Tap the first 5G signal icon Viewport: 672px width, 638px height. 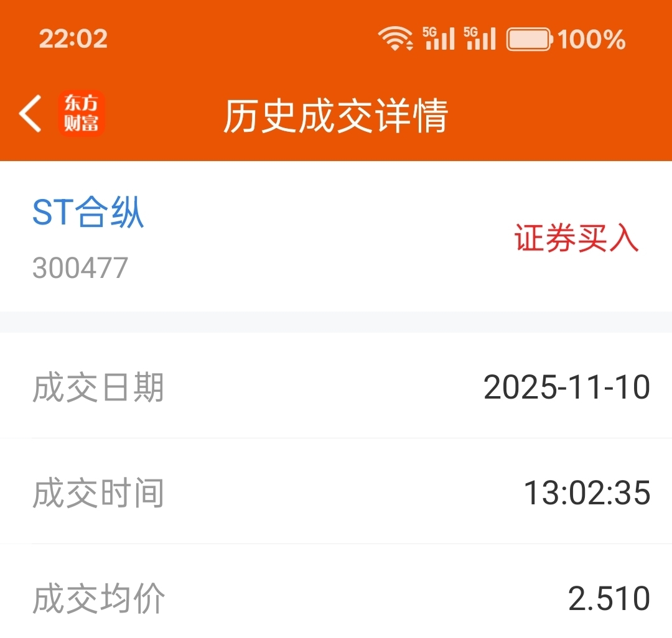(x=439, y=39)
